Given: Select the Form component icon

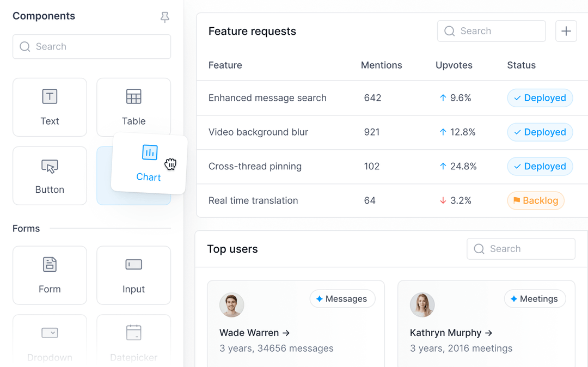Looking at the screenshot, I should coord(50,264).
